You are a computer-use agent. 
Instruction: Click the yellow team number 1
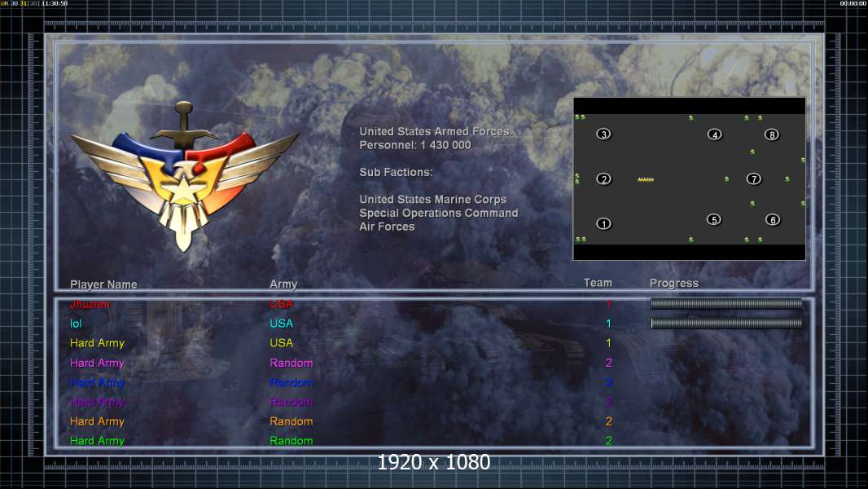(x=608, y=343)
